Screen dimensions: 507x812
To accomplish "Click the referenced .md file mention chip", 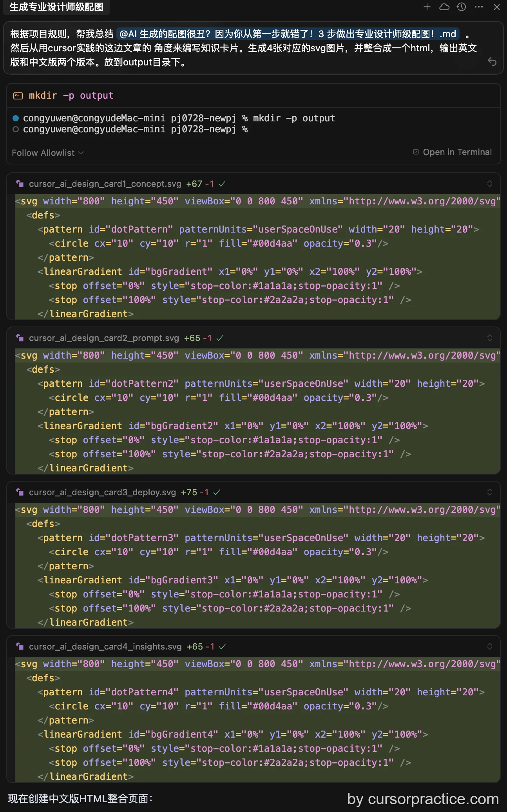I will [x=288, y=34].
